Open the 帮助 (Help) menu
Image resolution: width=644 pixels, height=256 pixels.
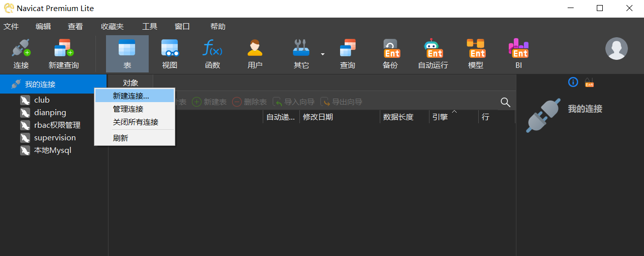pos(218,27)
